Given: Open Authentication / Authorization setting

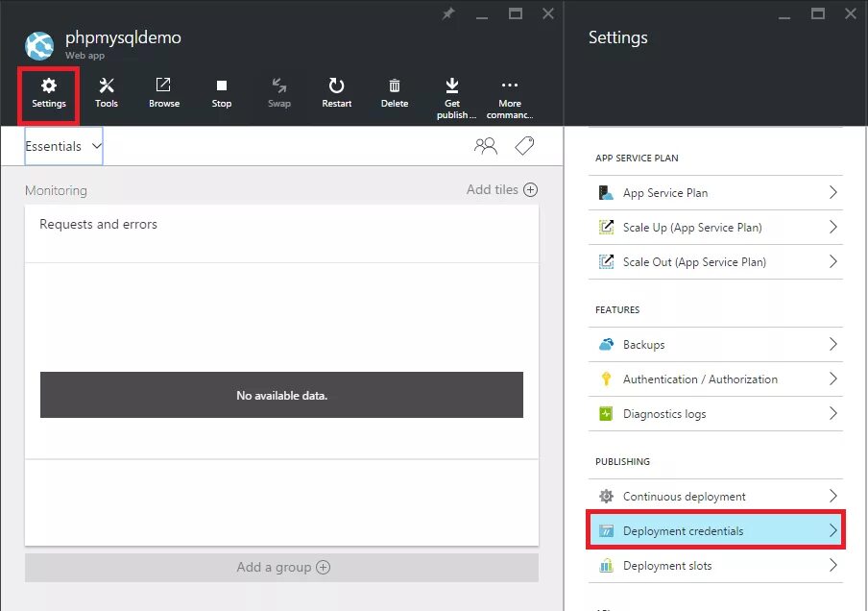Looking at the screenshot, I should [715, 379].
